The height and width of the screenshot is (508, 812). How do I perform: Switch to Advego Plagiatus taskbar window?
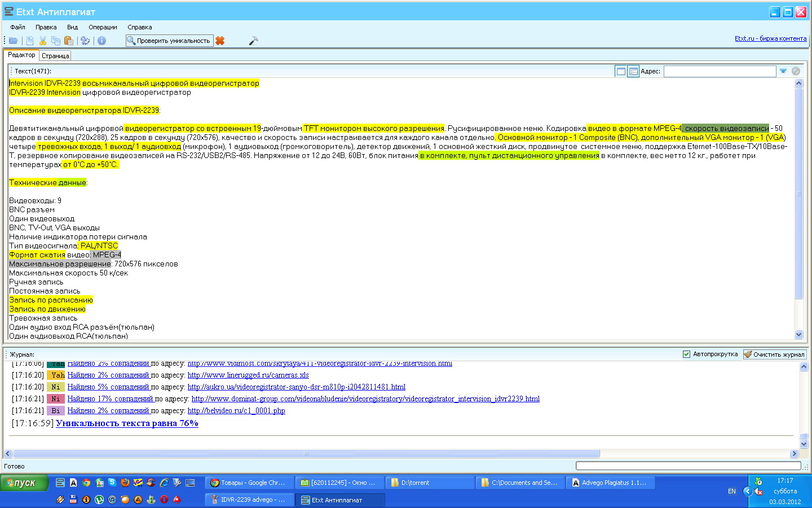pyautogui.click(x=610, y=483)
